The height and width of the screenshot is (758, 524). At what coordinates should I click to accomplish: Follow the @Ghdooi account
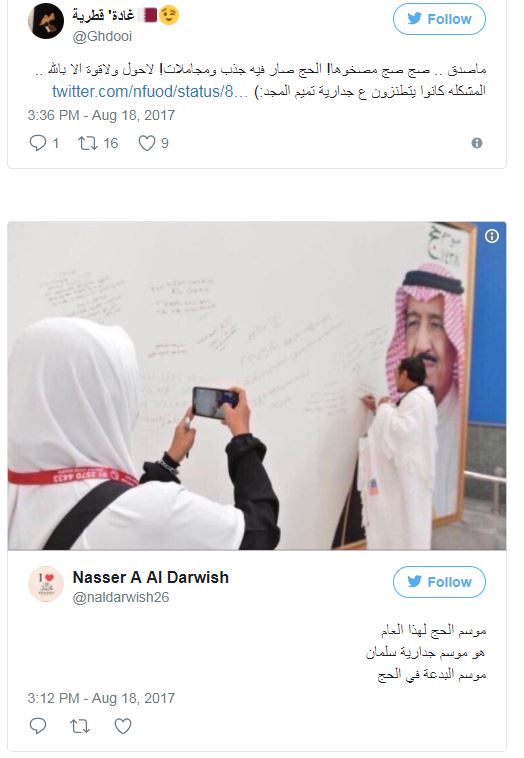(439, 19)
